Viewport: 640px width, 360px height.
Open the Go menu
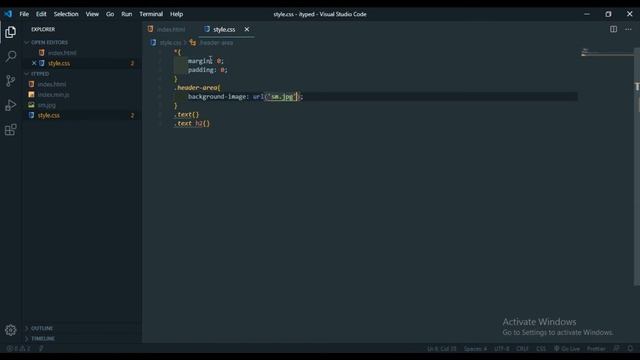tap(110, 14)
